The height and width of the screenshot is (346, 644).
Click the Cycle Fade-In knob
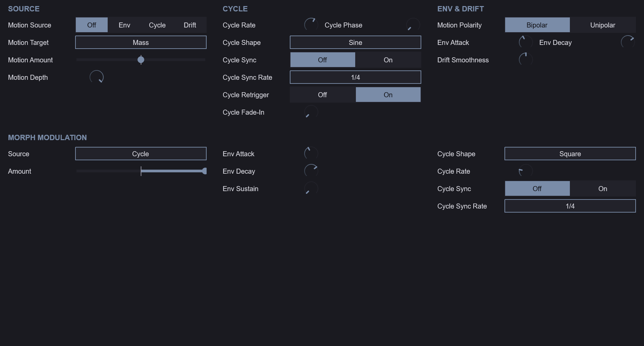click(x=311, y=112)
